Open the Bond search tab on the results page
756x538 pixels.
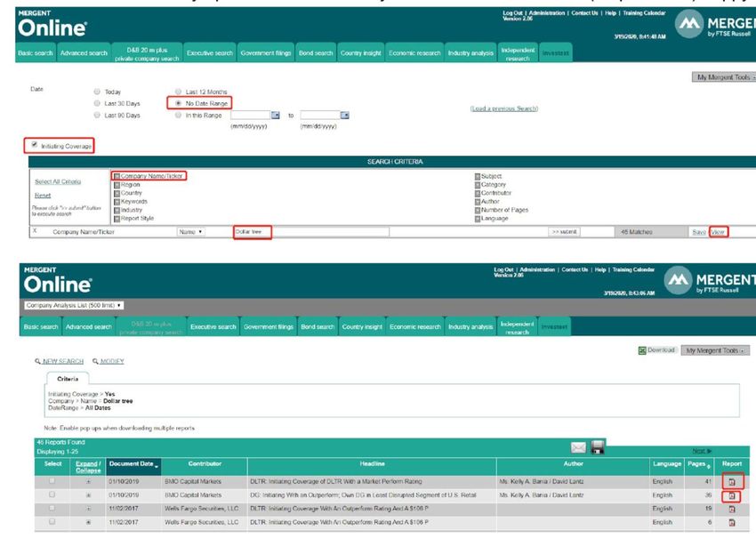click(318, 326)
